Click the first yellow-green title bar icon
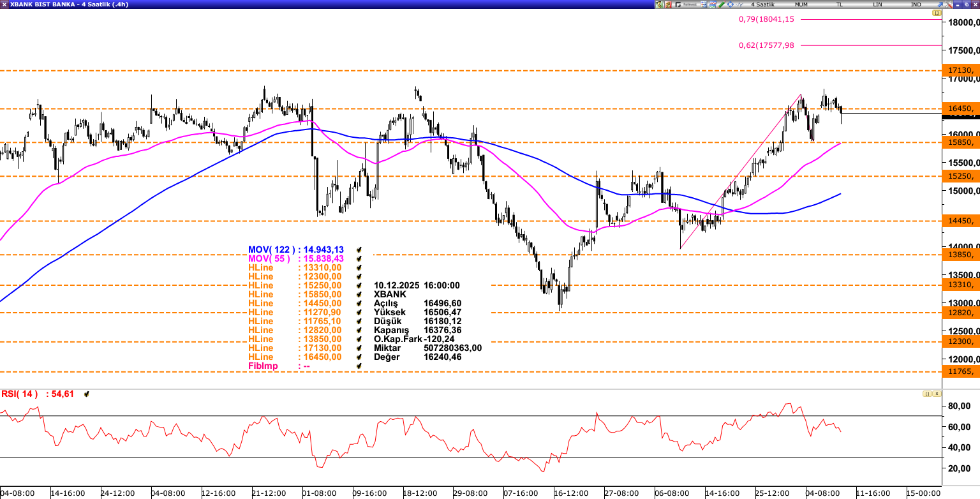Image resolution: width=980 pixels, height=499 pixels. coord(659,4)
